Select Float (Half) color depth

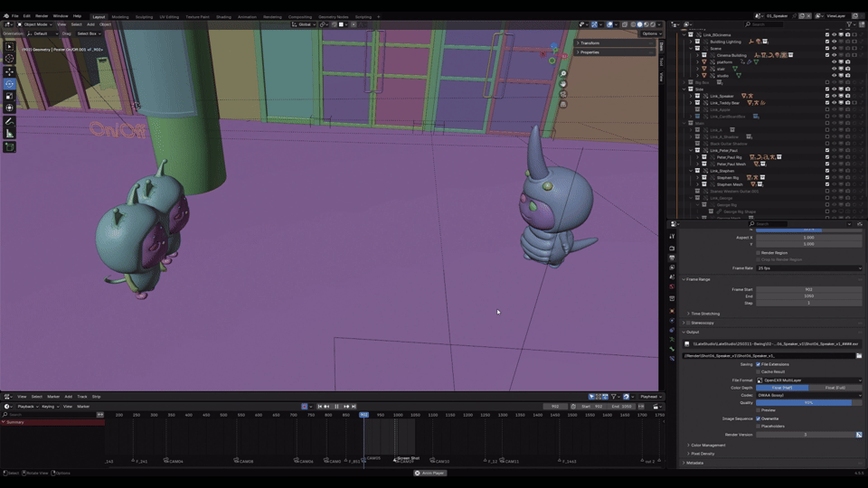click(x=782, y=388)
